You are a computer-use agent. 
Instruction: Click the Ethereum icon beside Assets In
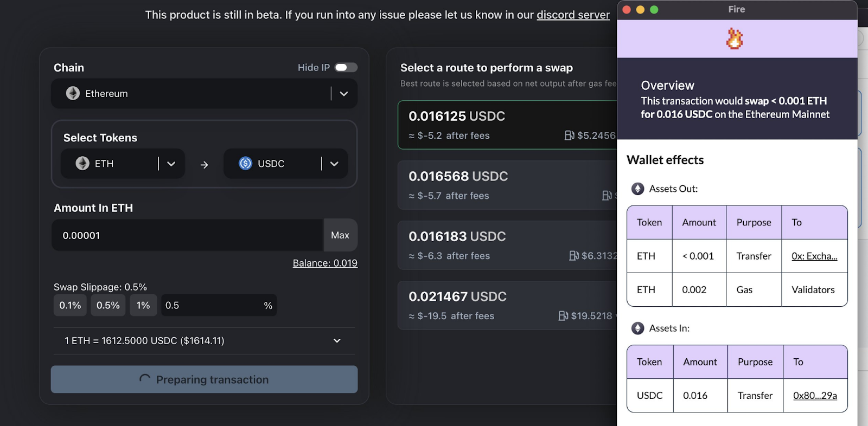coord(637,328)
